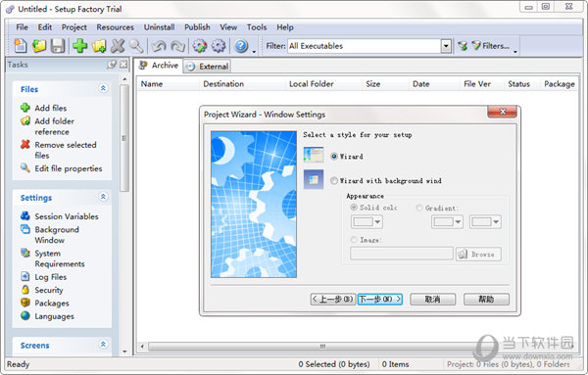This screenshot has height=375, width=588.
Task: Click the overflow arrow after Filters
Action: (x=515, y=51)
